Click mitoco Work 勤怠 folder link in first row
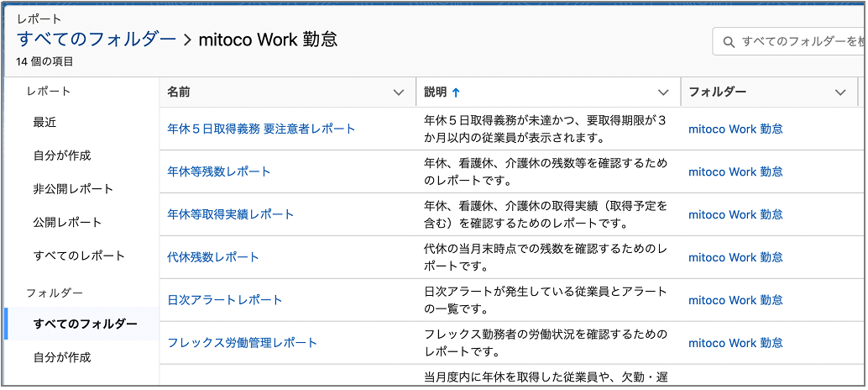 [735, 129]
